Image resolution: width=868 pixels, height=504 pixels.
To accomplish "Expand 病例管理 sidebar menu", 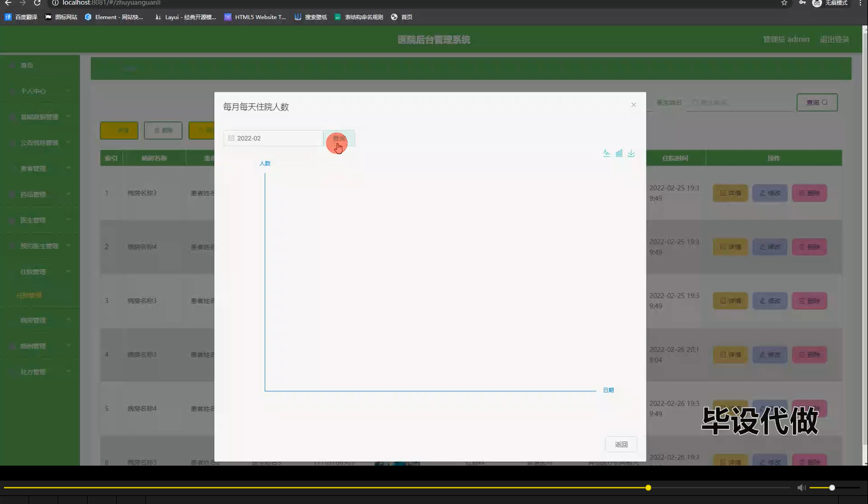I will click(x=40, y=346).
